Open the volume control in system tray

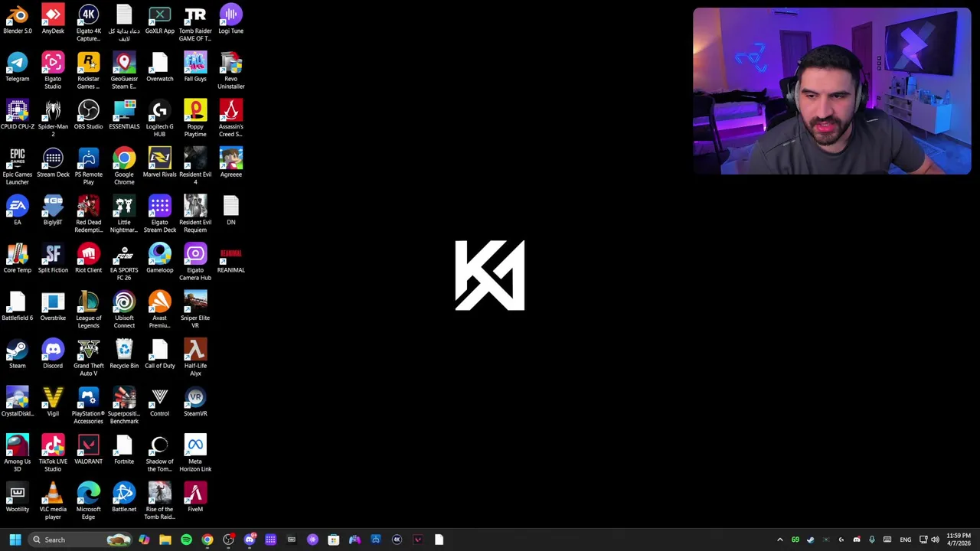[935, 540]
